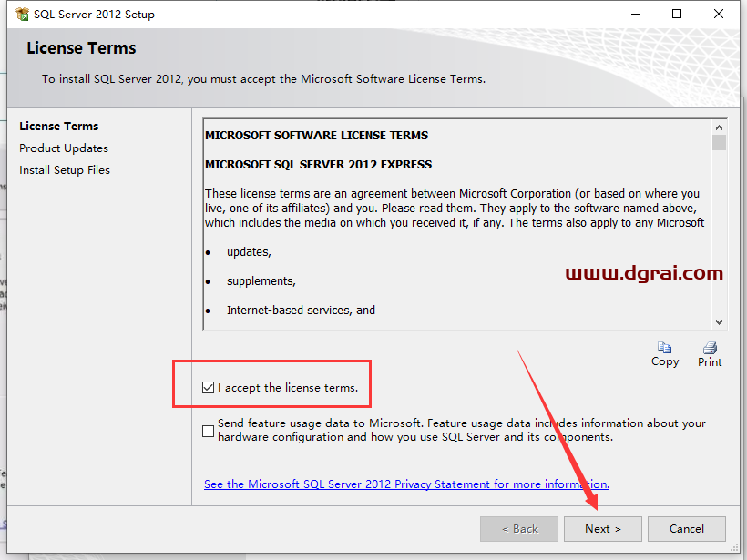
Task: Select the Product Updates step in sidebar
Action: click(64, 148)
